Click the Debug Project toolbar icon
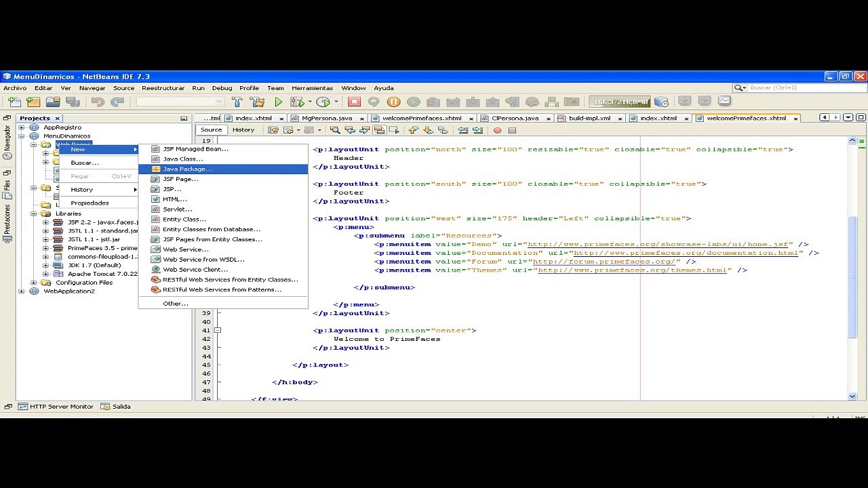This screenshot has height=488, width=868. pos(297,102)
